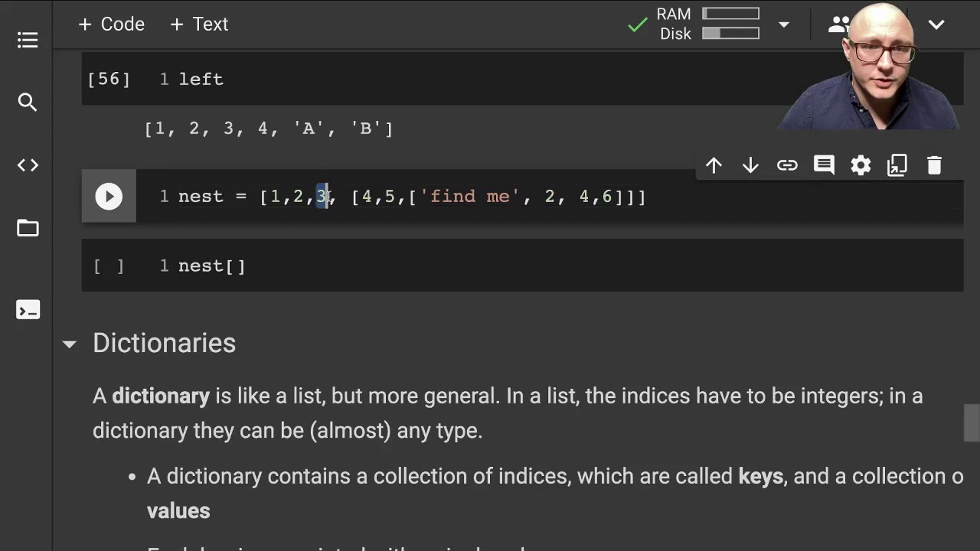Screen dimensions: 980x551
Task: Mirror cell in tab icon
Action: pos(897,165)
